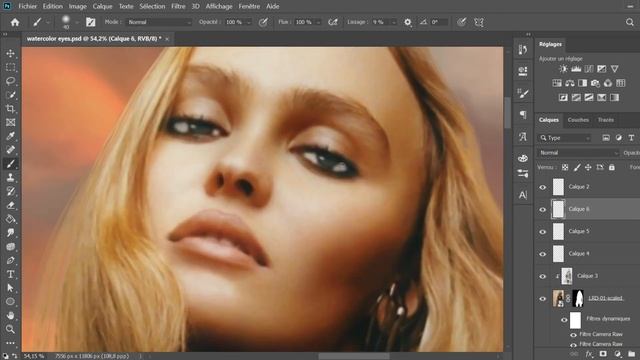Select the Lasso tool
Viewport: 640px width, 360px height.
(11, 81)
